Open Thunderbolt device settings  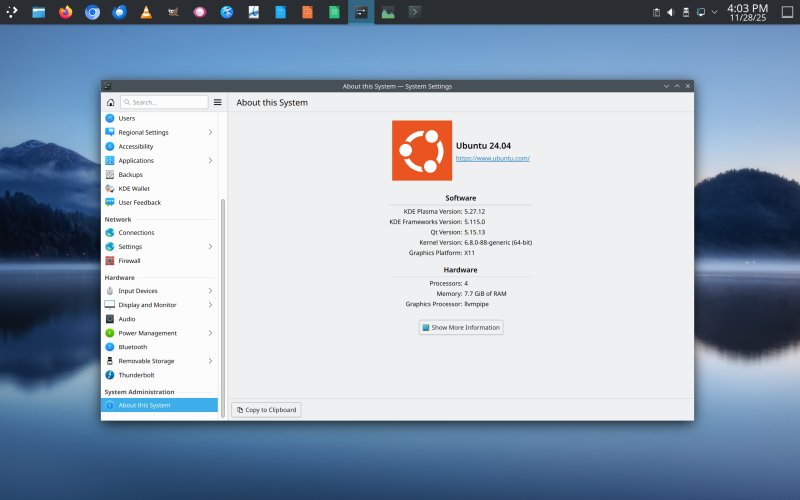coord(136,375)
